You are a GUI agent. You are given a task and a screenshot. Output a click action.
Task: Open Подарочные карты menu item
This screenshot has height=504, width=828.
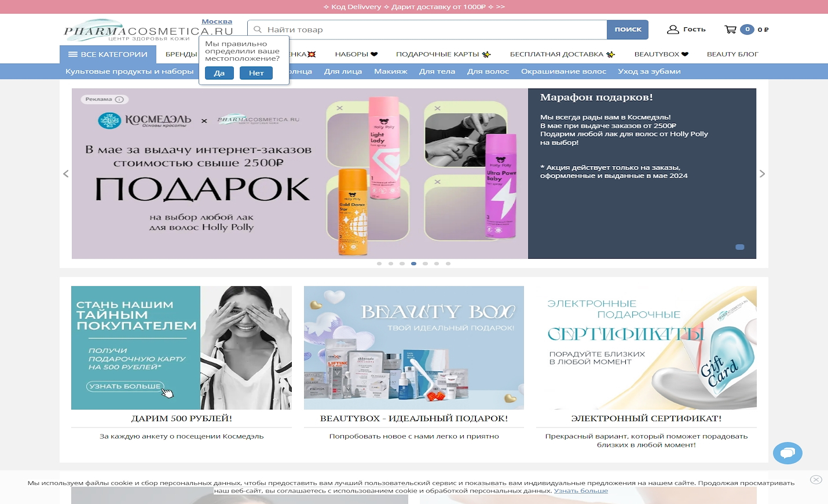(443, 54)
